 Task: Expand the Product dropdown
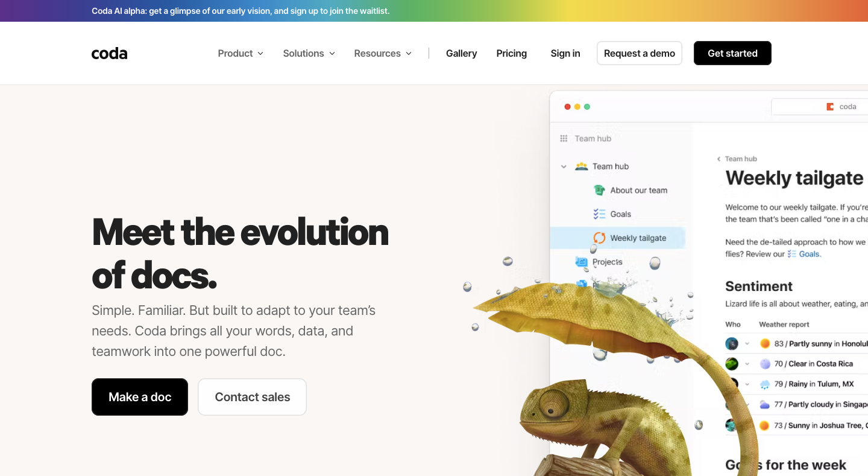click(240, 53)
